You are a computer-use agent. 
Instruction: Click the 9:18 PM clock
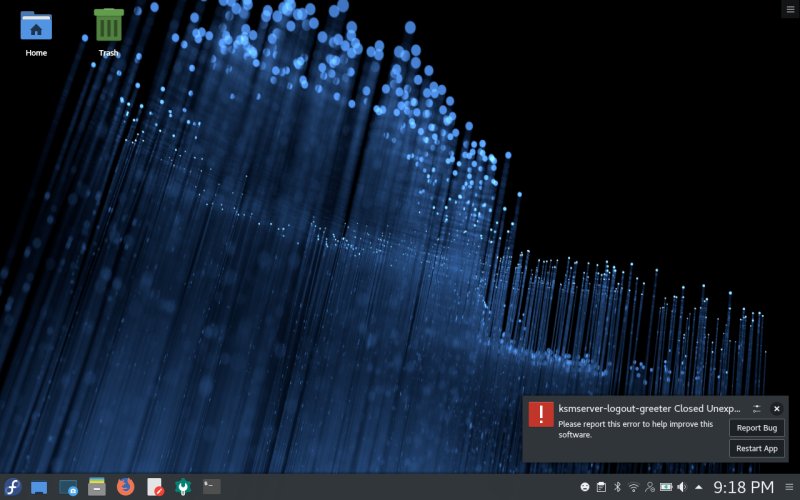[x=742, y=487]
